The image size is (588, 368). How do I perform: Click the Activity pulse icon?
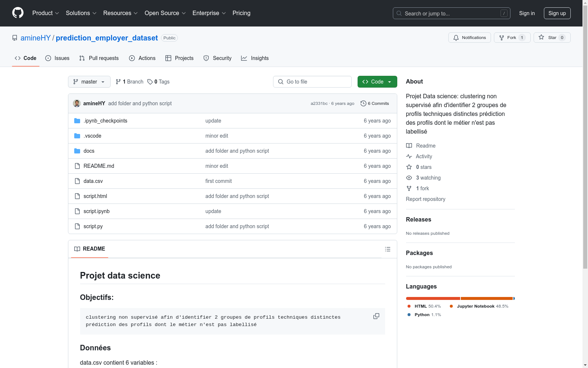[409, 156]
